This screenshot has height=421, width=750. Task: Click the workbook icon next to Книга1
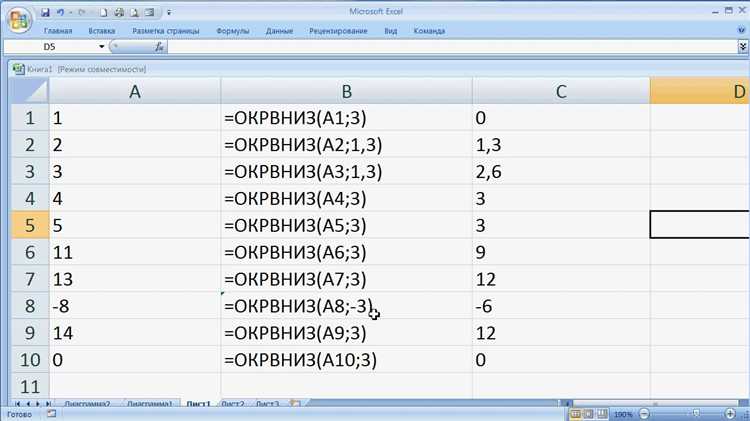19,69
